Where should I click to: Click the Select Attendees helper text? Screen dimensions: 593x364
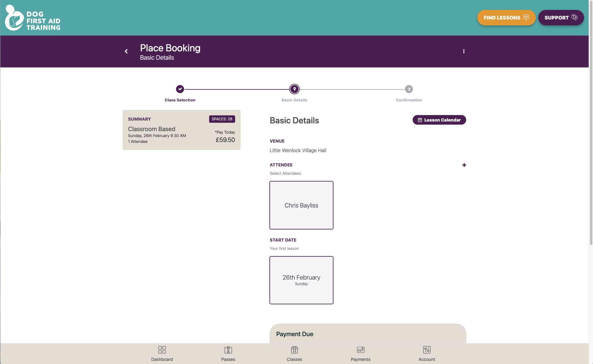[x=285, y=173]
